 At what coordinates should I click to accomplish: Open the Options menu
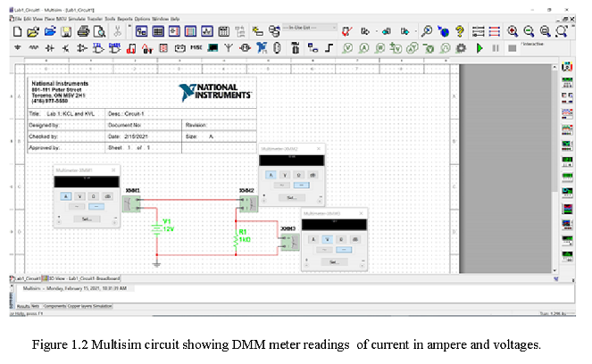(142, 19)
